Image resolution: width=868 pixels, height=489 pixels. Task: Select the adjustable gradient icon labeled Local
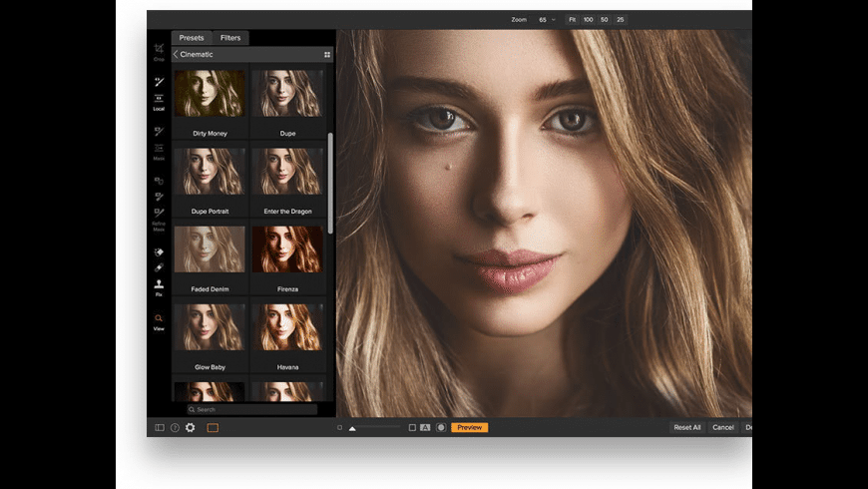159,98
